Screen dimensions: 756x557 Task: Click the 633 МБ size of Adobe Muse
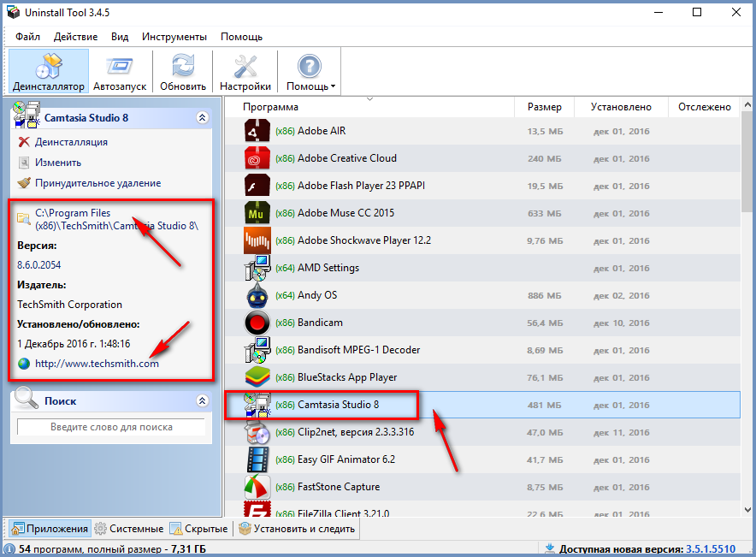tap(545, 213)
